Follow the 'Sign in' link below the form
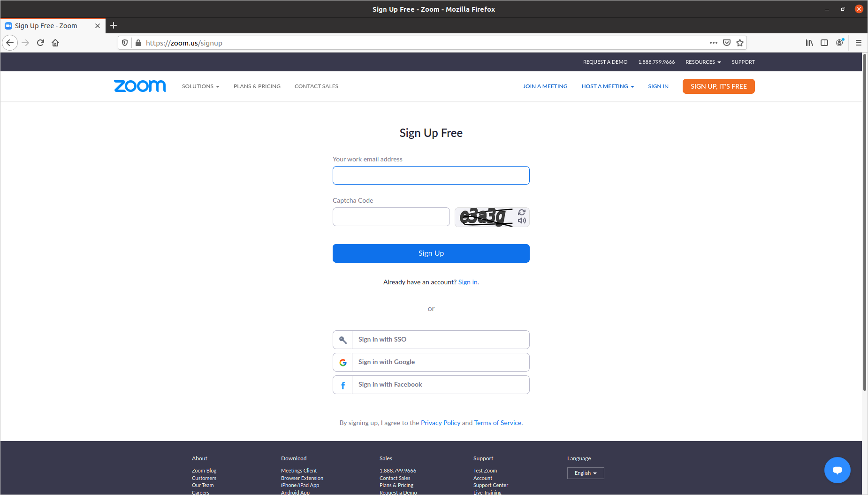868x495 pixels. (468, 282)
